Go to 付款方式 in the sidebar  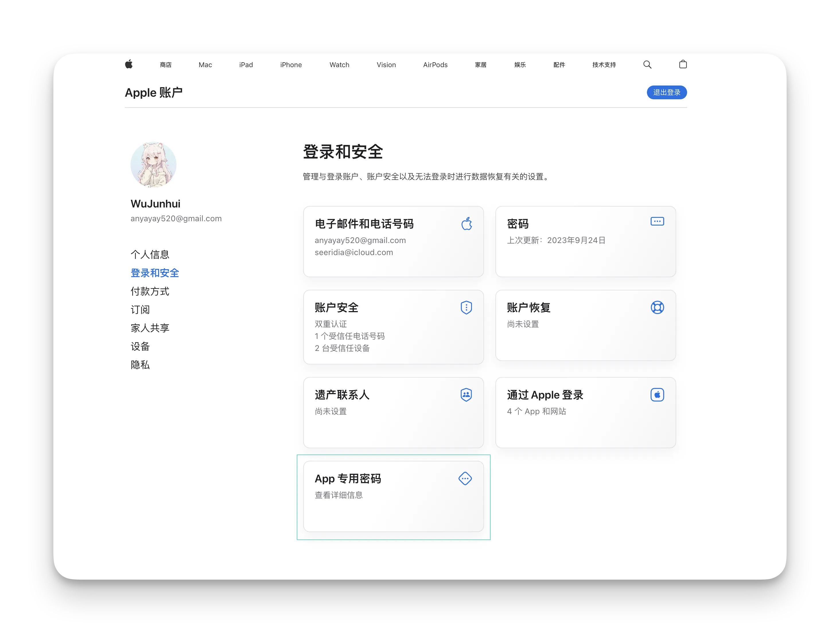pos(150,291)
